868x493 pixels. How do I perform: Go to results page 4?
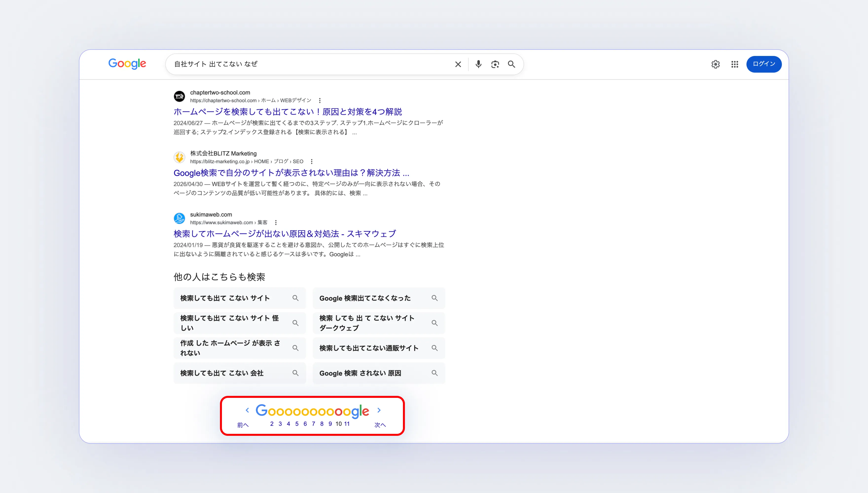tap(288, 423)
